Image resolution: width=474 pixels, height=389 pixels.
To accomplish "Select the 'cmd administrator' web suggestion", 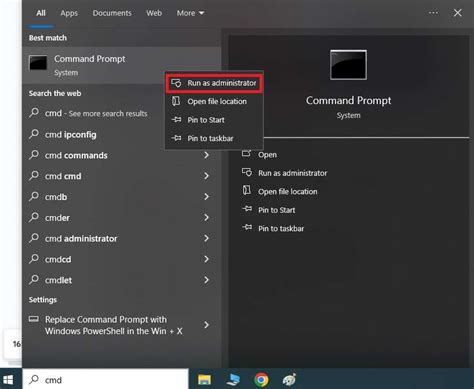I will (x=122, y=238).
